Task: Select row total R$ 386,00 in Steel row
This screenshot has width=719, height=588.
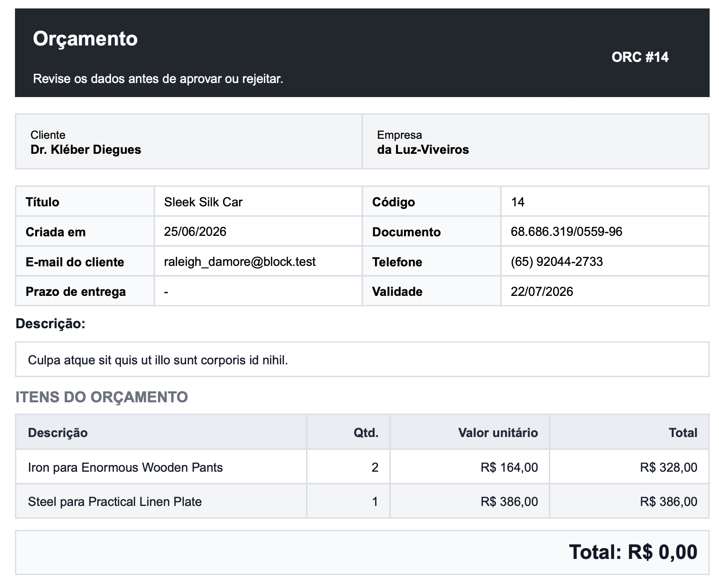Action: tap(669, 502)
